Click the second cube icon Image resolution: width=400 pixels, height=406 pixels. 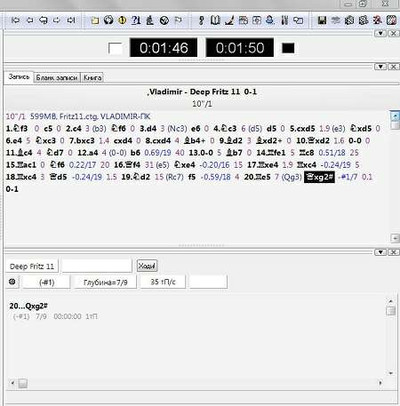pos(363,21)
